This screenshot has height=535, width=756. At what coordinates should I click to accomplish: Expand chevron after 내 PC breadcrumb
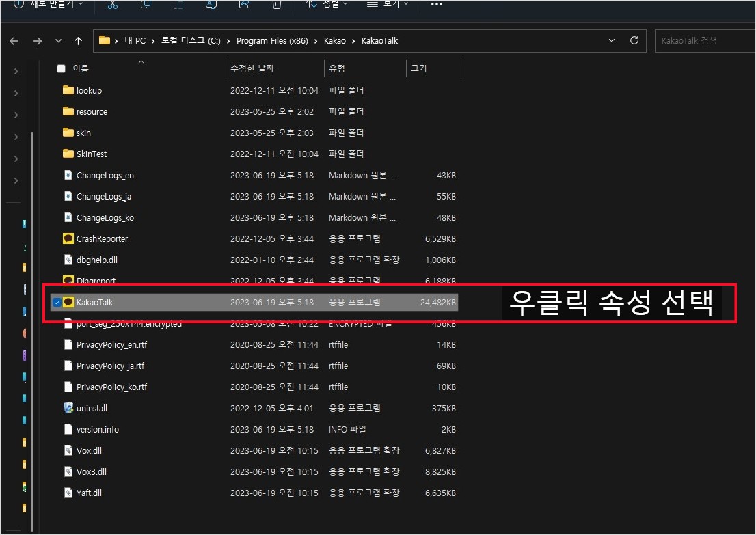point(153,41)
